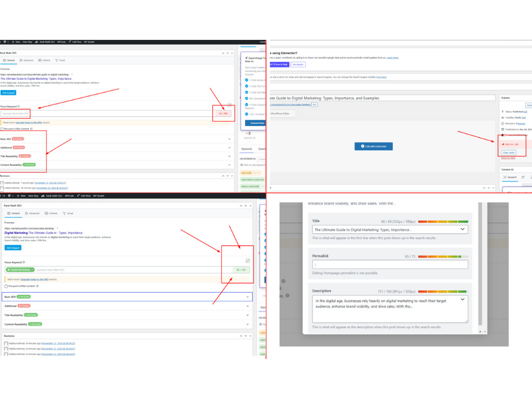Switch to Advanced tab in lower-left Rank Math panel

[x=32, y=213]
